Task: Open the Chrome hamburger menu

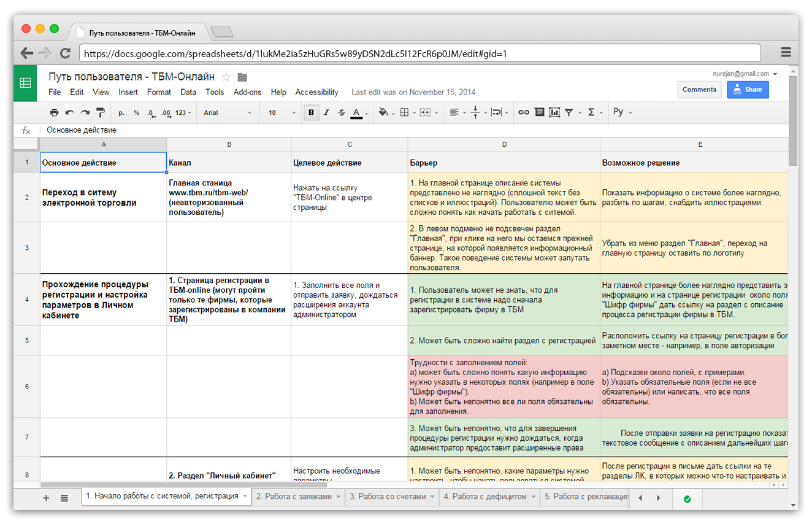Action: [786, 53]
